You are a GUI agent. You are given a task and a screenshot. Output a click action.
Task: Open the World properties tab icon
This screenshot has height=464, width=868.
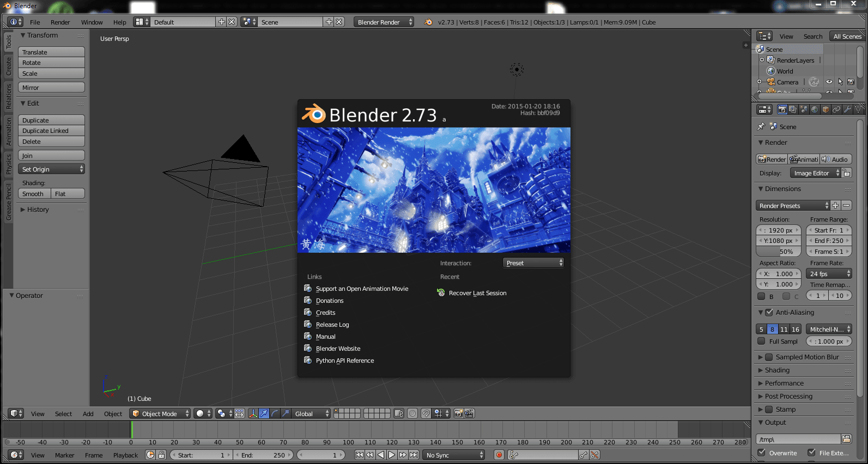815,109
